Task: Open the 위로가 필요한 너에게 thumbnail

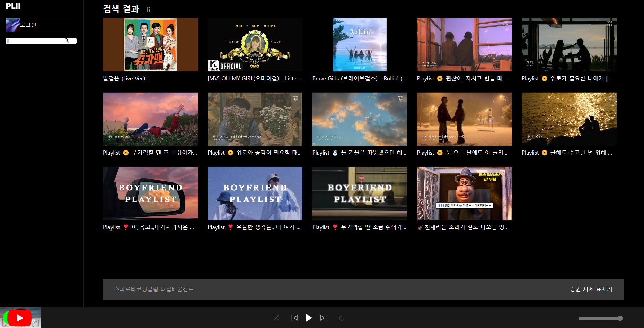Action: click(569, 45)
